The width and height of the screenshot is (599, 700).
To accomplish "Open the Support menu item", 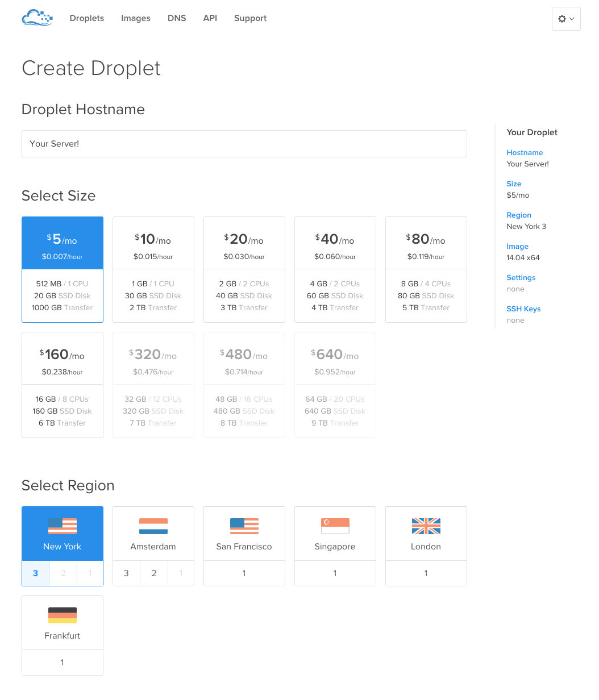I will pos(250,18).
